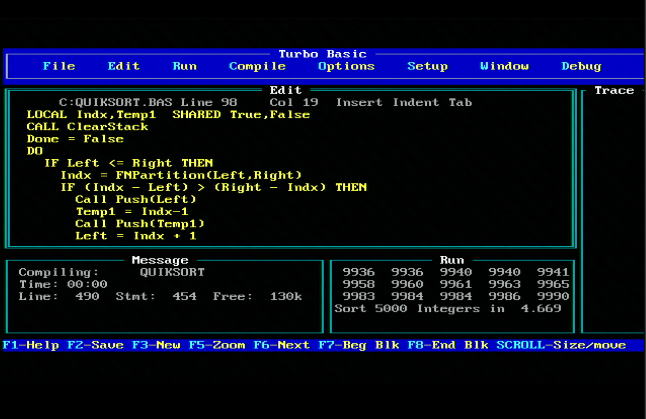The width and height of the screenshot is (646, 419).
Task: Click F2-Save in the status bar
Action: [96, 345]
